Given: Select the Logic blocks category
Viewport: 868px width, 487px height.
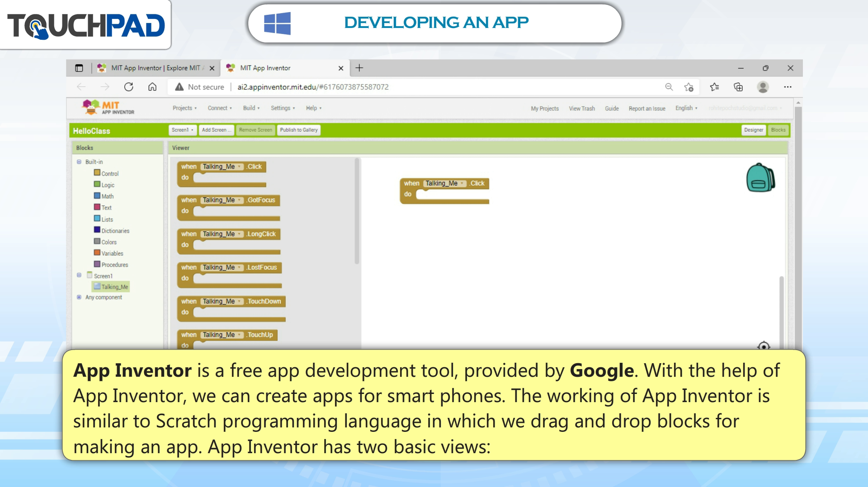Looking at the screenshot, I should (x=104, y=185).
